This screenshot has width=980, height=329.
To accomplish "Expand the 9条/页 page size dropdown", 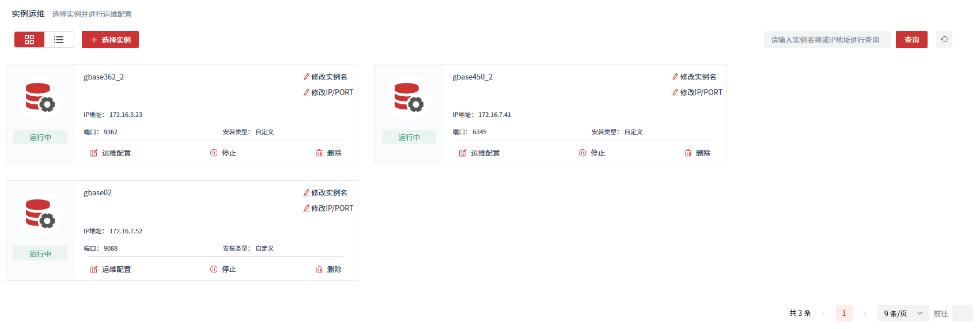I will (902, 313).
